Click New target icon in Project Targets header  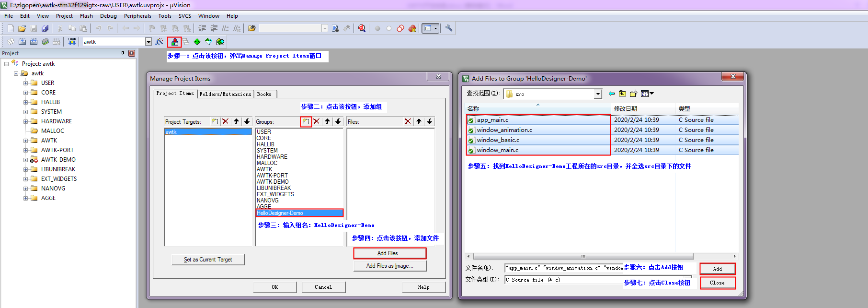215,121
